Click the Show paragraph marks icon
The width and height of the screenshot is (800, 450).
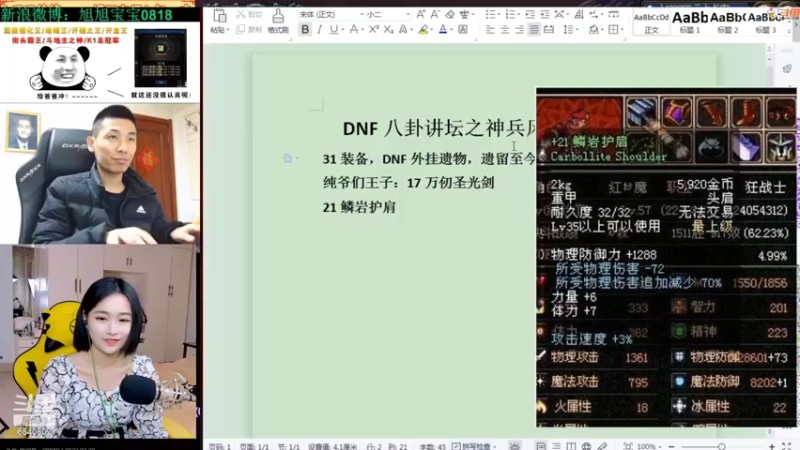coord(593,14)
